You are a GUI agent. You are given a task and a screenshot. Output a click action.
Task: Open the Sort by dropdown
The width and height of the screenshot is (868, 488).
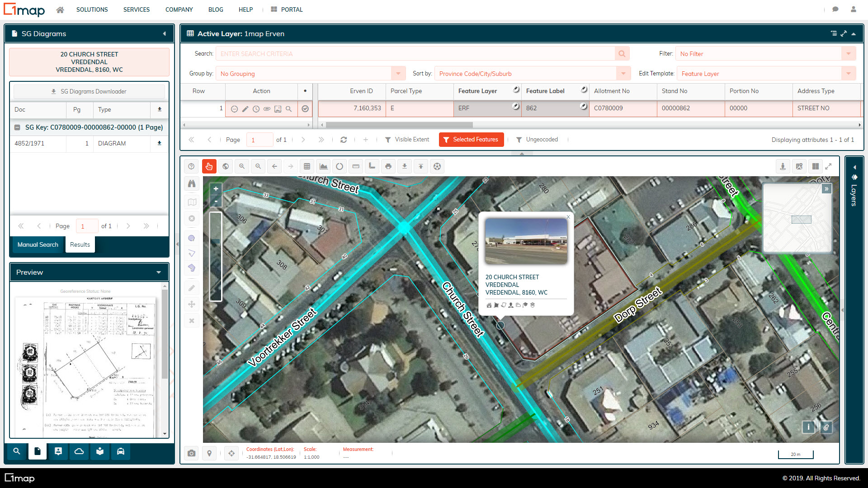[x=623, y=74]
